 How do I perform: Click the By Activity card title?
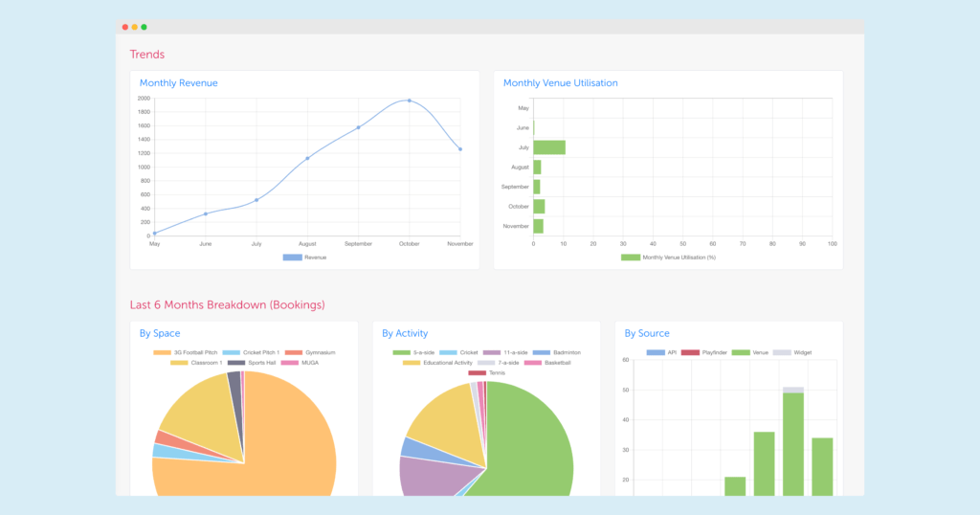(x=405, y=334)
